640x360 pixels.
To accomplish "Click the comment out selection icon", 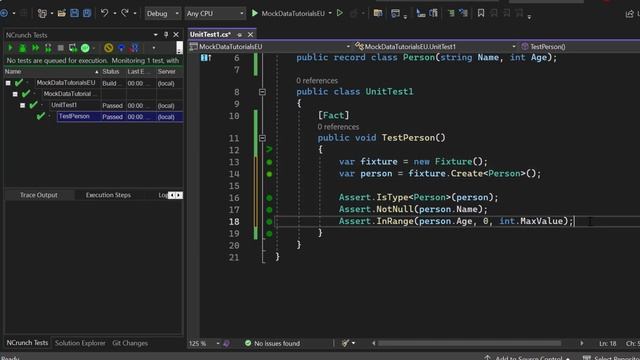I will point(451,13).
